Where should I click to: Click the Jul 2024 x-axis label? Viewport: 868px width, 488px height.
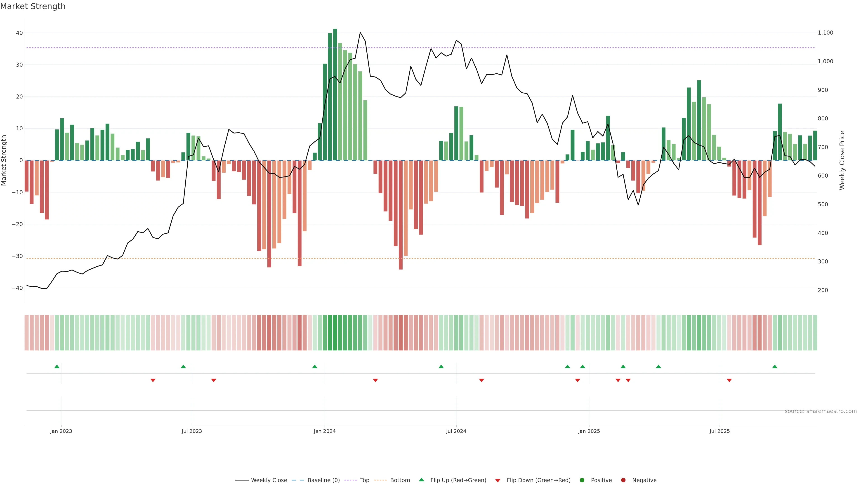pyautogui.click(x=456, y=431)
